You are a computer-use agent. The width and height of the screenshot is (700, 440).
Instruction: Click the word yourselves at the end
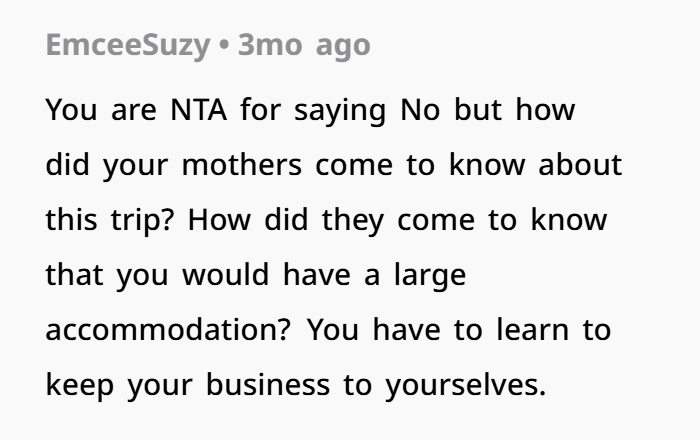click(x=466, y=386)
